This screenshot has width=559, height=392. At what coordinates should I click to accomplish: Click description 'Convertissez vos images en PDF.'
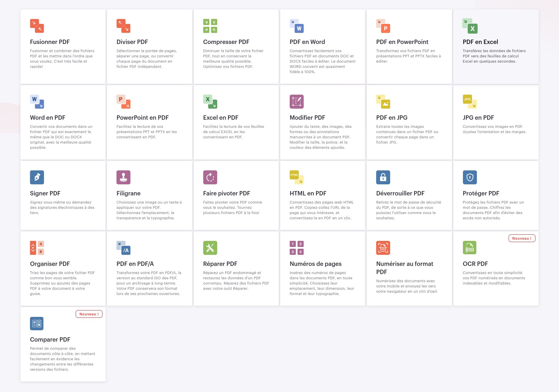(493, 126)
